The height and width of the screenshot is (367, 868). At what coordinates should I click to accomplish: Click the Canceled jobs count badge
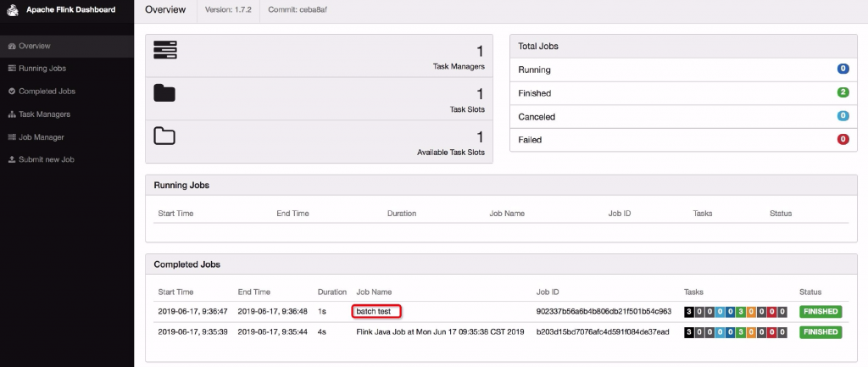point(843,116)
